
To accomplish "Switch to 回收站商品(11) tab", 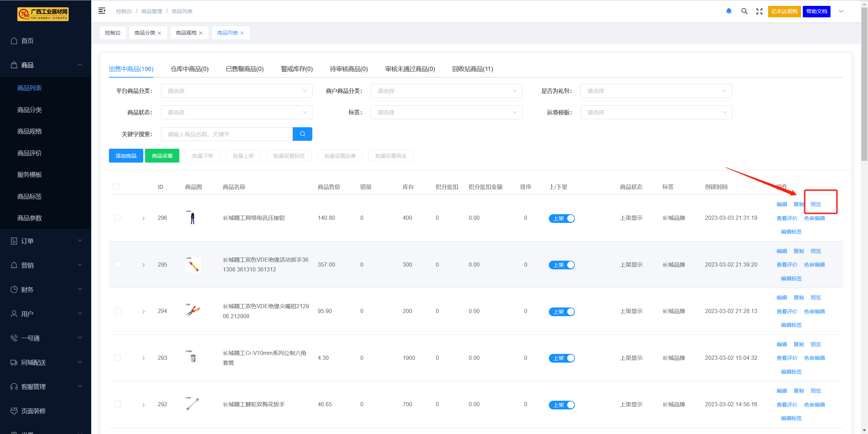I will 473,69.
